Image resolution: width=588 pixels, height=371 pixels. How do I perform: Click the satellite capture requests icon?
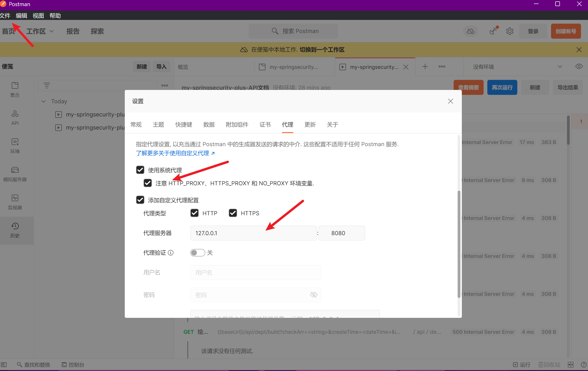click(493, 31)
